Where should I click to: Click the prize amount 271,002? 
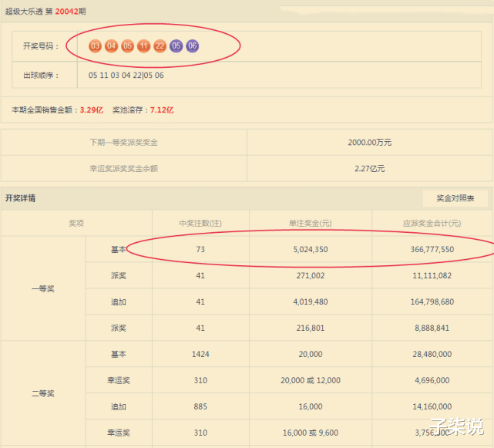(311, 275)
